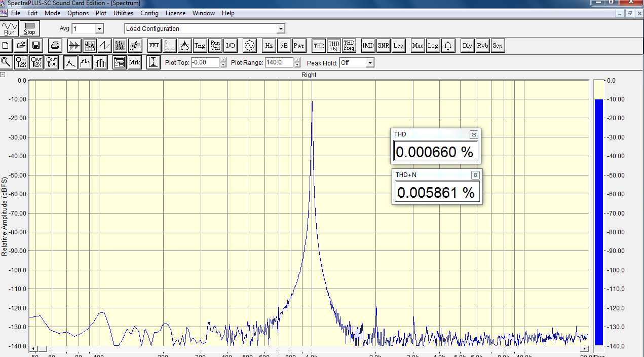The image size is (644, 357).
Task: Click the Plot Range input field
Action: tap(279, 63)
